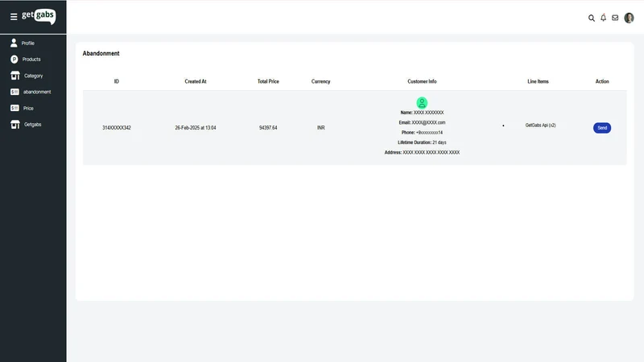Click the Getgabs store icon in sidebar
The image size is (644, 362).
[15, 125]
